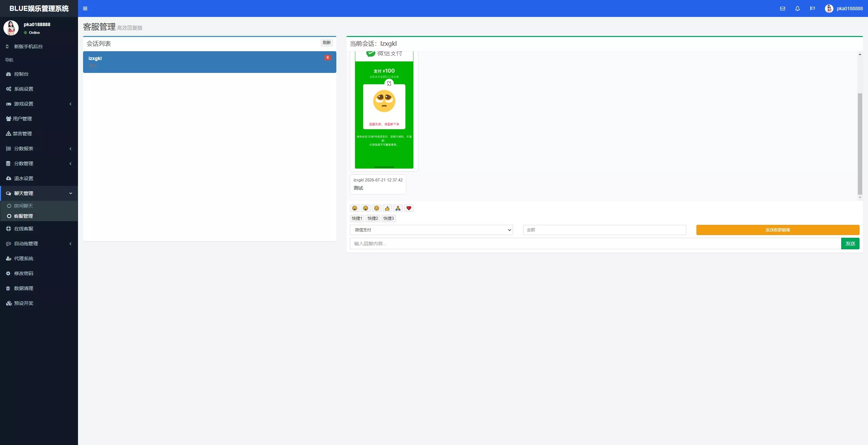Insert the grinning smile emoji

[366, 208]
